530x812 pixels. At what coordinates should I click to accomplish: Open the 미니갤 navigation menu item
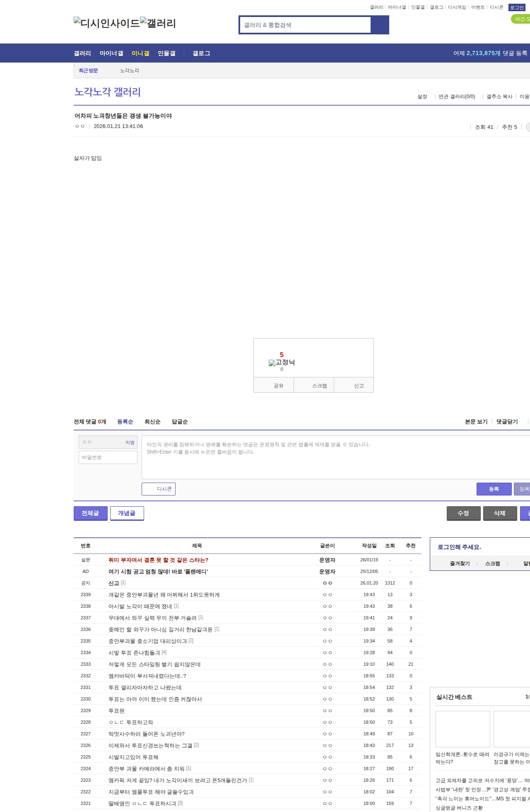[140, 53]
